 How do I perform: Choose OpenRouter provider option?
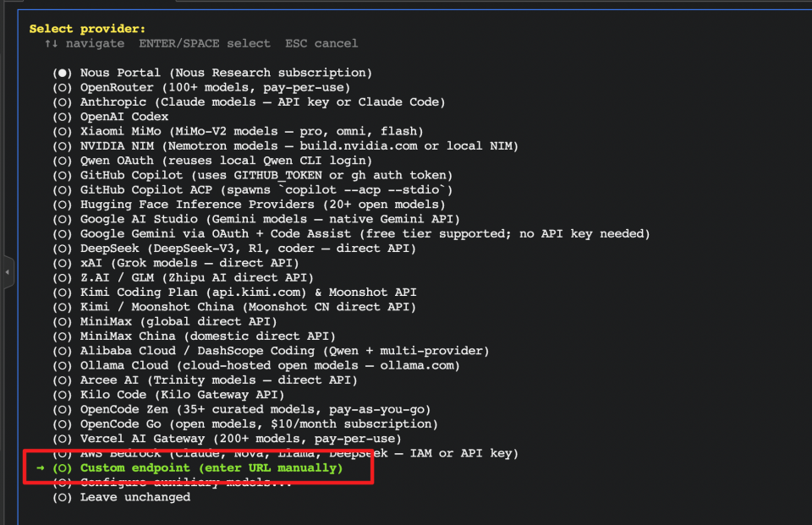coord(201,88)
